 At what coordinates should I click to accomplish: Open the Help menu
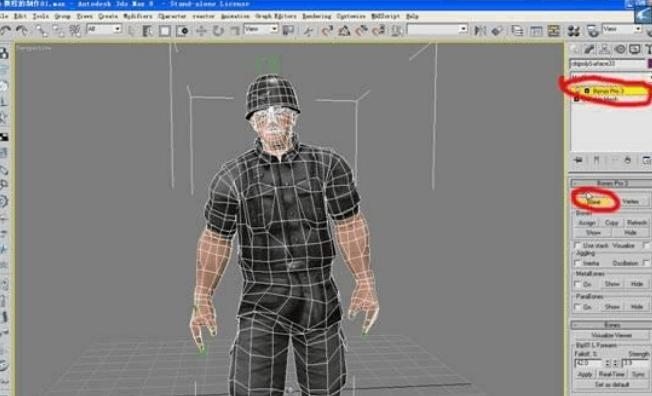pyautogui.click(x=412, y=16)
